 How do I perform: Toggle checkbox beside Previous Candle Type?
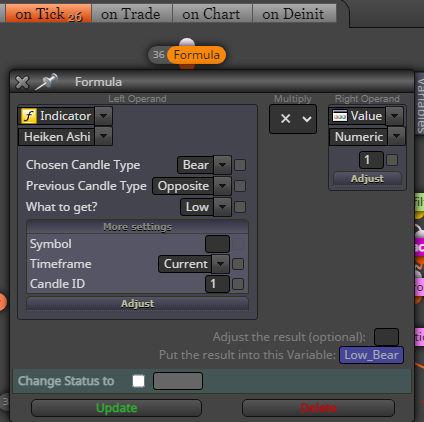[240, 186]
